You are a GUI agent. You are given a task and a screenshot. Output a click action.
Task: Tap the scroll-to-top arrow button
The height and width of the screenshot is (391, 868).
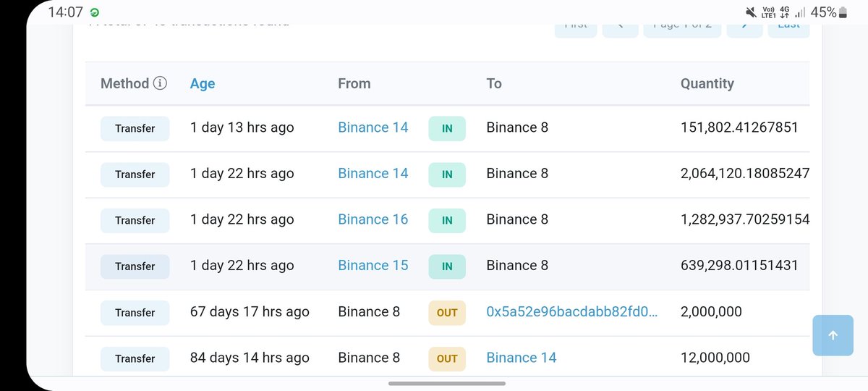[833, 335]
